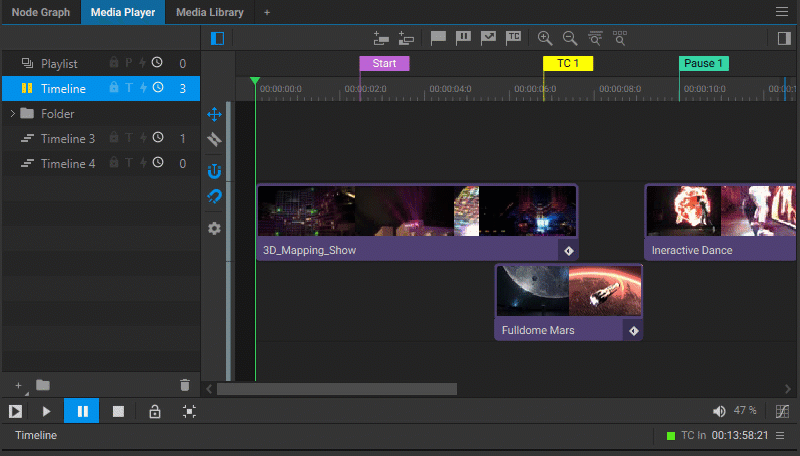Add a TC timecode marker icon

coord(513,38)
